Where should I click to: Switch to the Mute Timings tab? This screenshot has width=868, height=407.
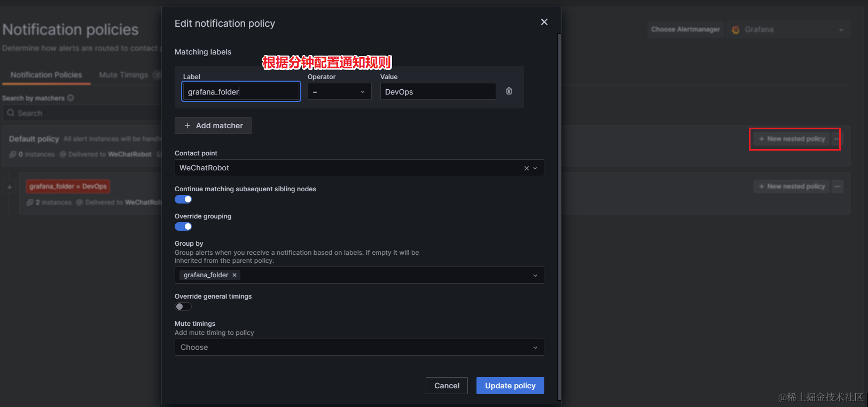tap(123, 75)
